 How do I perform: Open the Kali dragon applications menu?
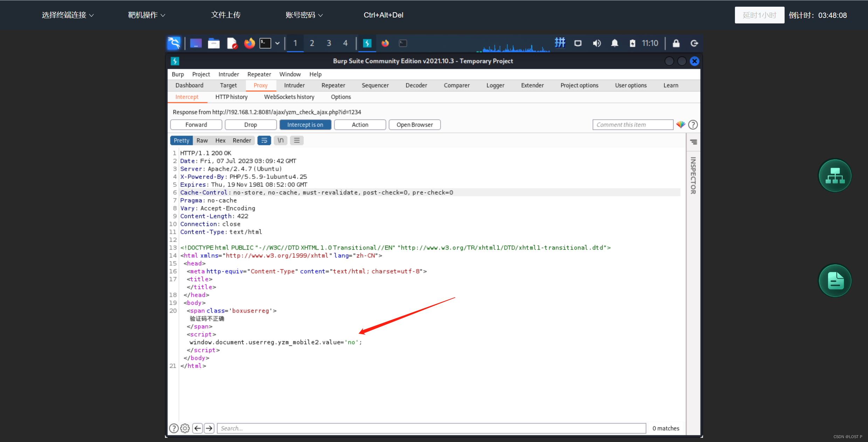174,43
